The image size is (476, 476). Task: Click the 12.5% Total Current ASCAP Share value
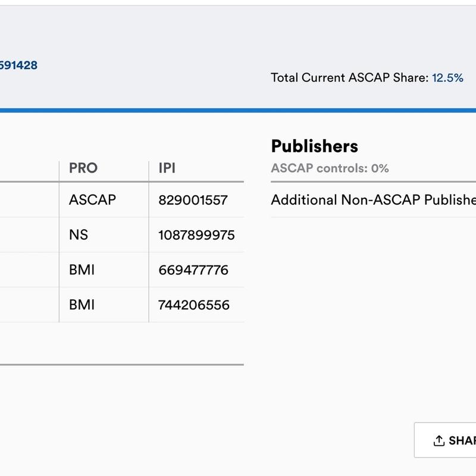(447, 76)
